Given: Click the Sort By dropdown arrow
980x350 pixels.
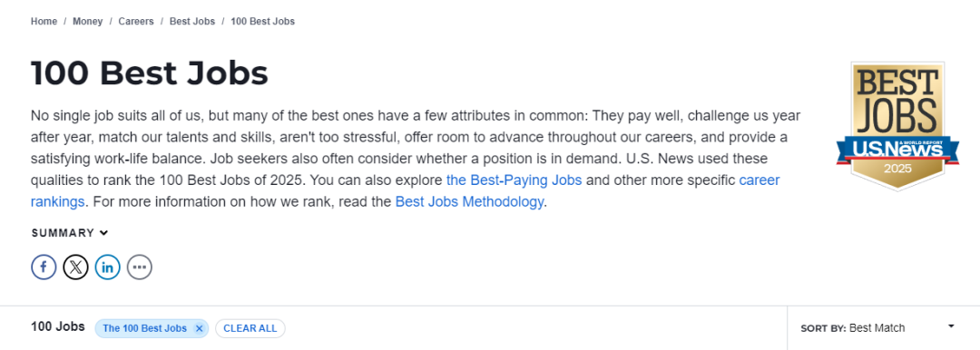Looking at the screenshot, I should point(951,326).
